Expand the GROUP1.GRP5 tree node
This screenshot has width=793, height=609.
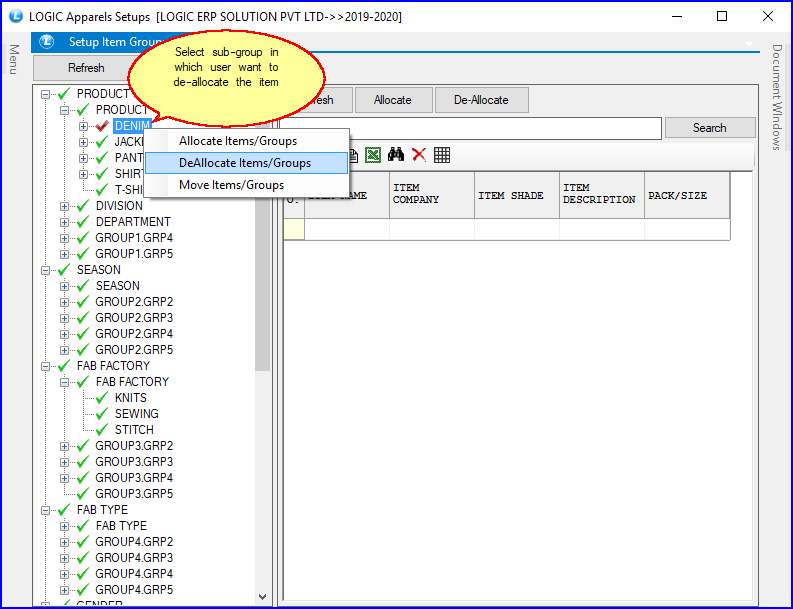(64, 254)
